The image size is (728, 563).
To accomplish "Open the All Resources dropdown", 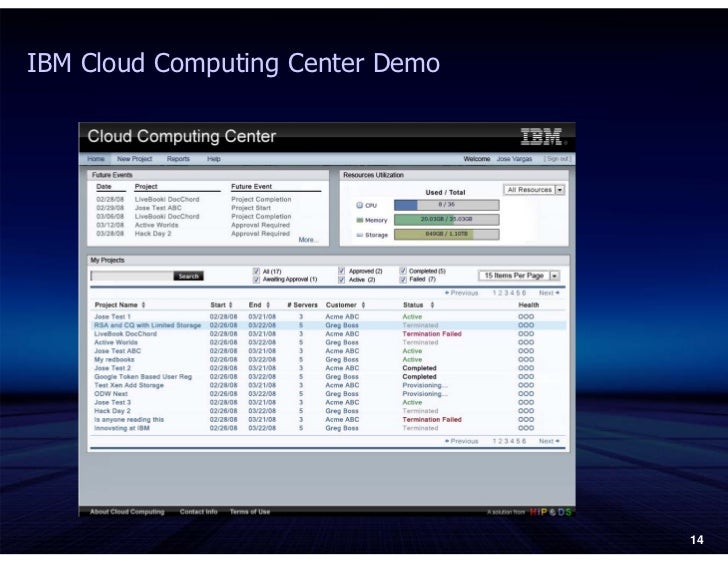I will point(534,190).
